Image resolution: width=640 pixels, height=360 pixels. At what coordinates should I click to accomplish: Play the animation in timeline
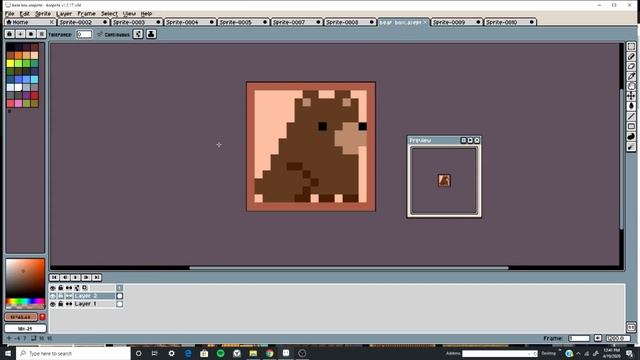click(x=76, y=278)
